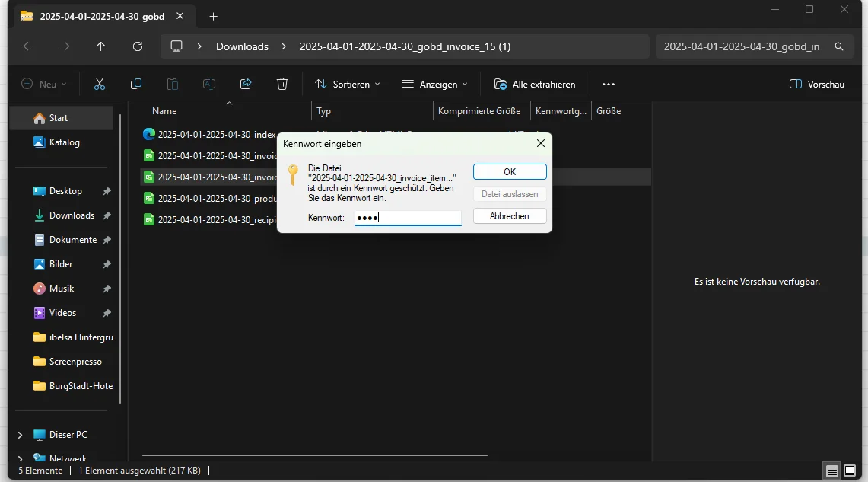Viewport: 868px width, 482px height.
Task: Switch to details view icon in status bar
Action: (831, 471)
